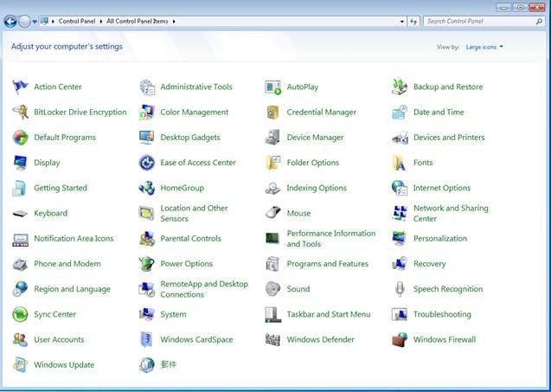Open Indexing Options link
The width and height of the screenshot is (551, 392).
(317, 188)
